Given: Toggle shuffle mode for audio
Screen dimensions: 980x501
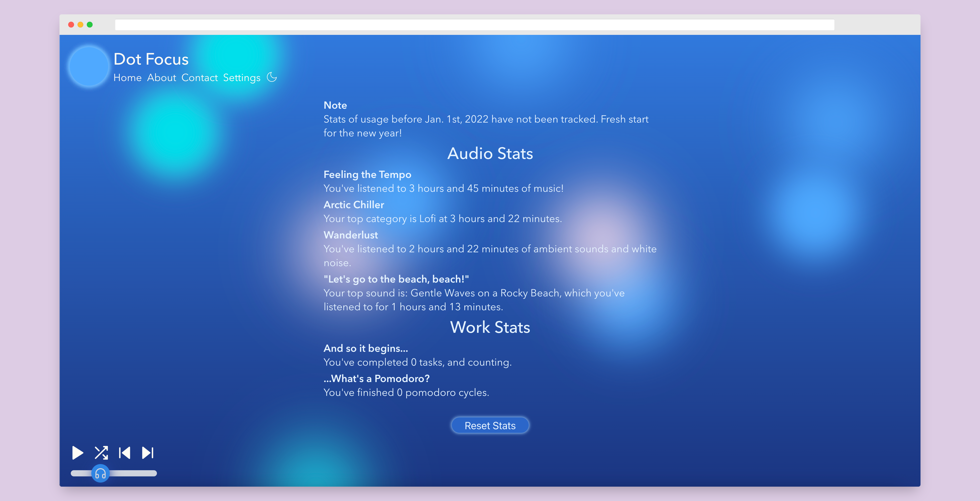Looking at the screenshot, I should coord(101,453).
